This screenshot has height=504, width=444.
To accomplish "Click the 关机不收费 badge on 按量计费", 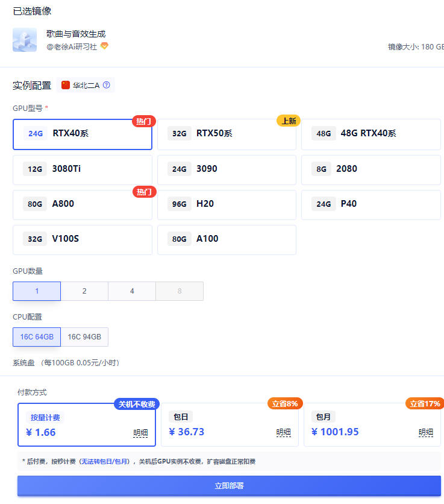I will point(136,404).
